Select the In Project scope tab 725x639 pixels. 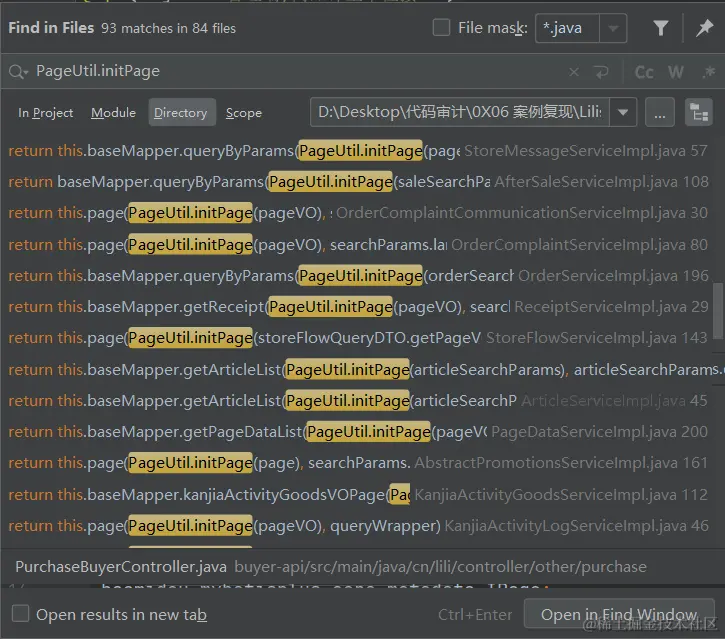[45, 113]
